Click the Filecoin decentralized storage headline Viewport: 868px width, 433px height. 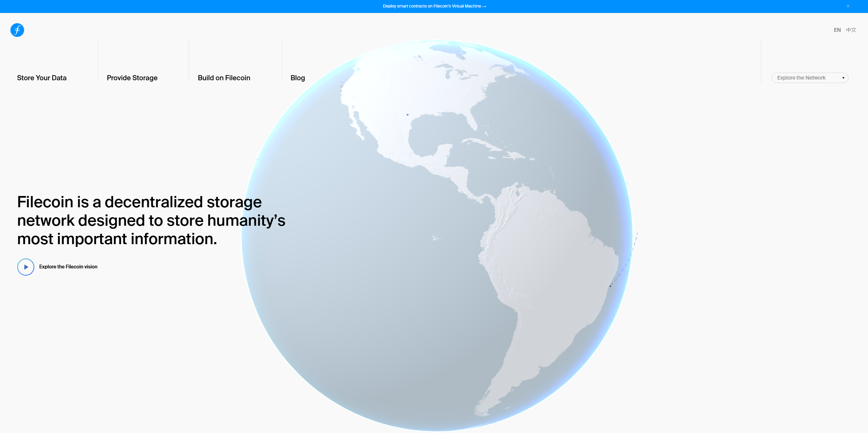[151, 220]
